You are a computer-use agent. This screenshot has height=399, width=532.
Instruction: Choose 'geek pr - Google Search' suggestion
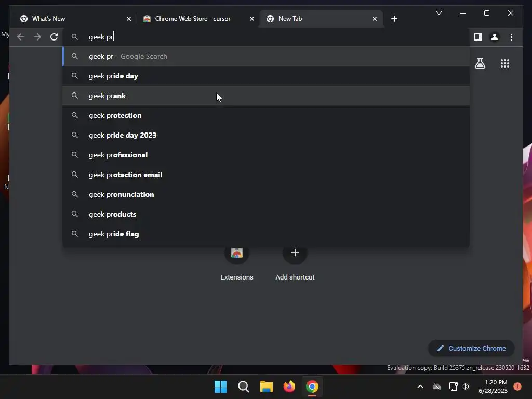pos(267,56)
